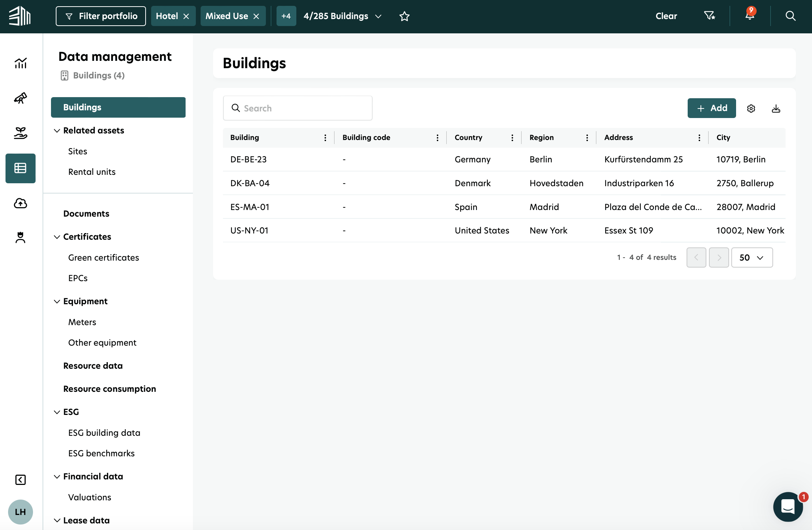
Task: Open the analytics chart sidebar icon
Action: pyautogui.click(x=21, y=63)
